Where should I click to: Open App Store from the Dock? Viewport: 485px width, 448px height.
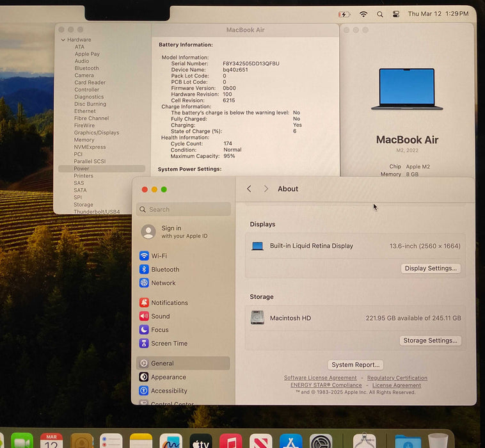tap(290, 441)
